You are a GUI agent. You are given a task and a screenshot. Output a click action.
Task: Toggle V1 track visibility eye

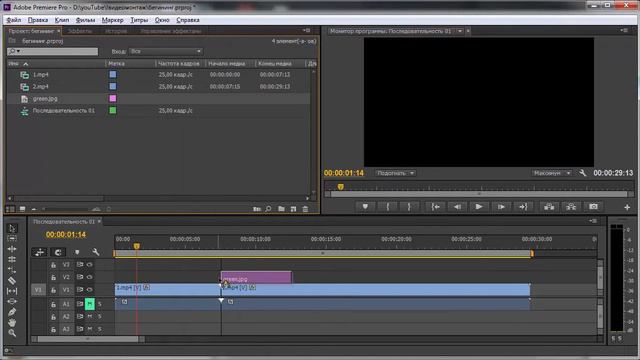pos(89,290)
